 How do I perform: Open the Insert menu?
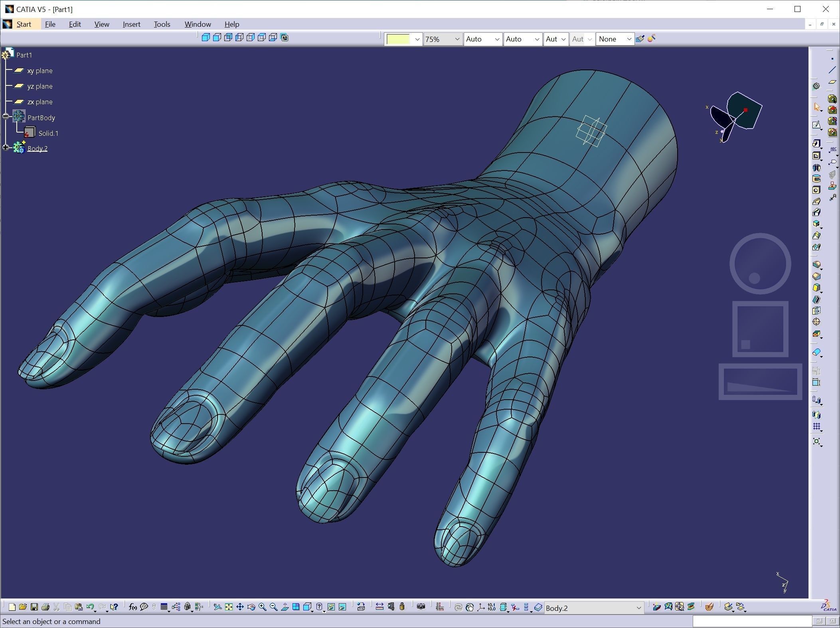point(131,24)
